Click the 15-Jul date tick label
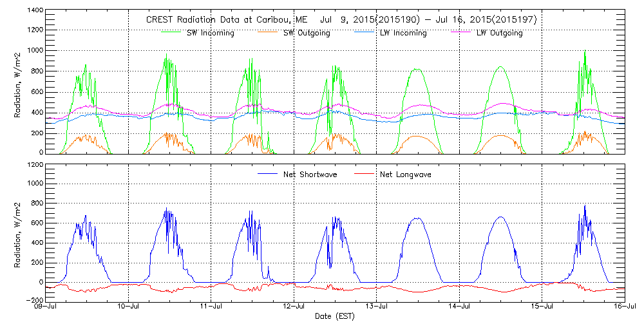This screenshot has width=644, height=322. [542, 307]
